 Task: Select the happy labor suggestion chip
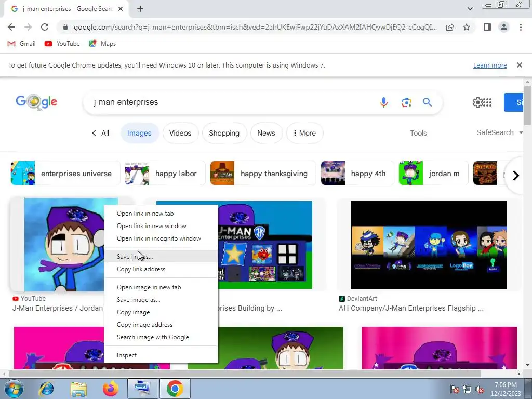[165, 174]
